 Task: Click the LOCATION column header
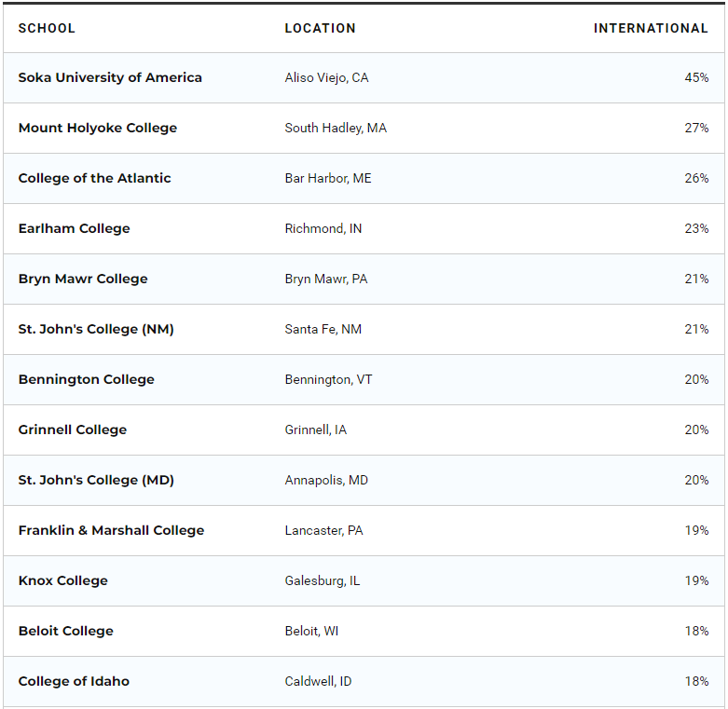coord(320,28)
